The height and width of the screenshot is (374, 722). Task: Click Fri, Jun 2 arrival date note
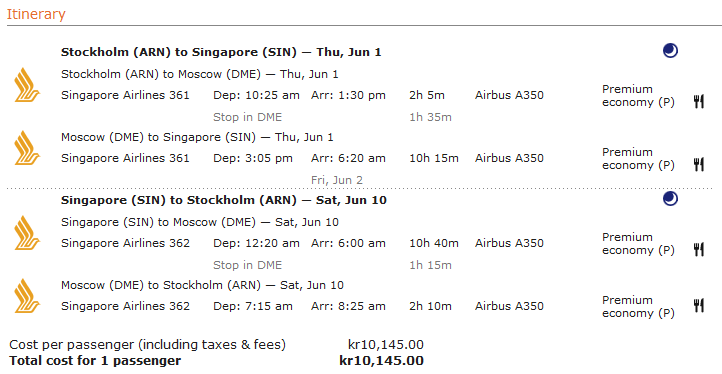coord(337,180)
